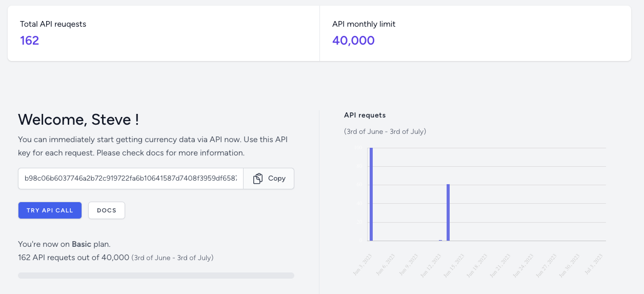Click the tall Jun 3 bar in chart
The width and height of the screenshot is (644, 294).
371,194
